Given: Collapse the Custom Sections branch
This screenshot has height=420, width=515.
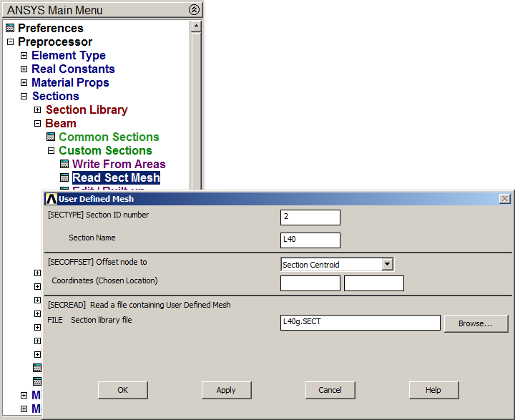Looking at the screenshot, I should pos(51,151).
